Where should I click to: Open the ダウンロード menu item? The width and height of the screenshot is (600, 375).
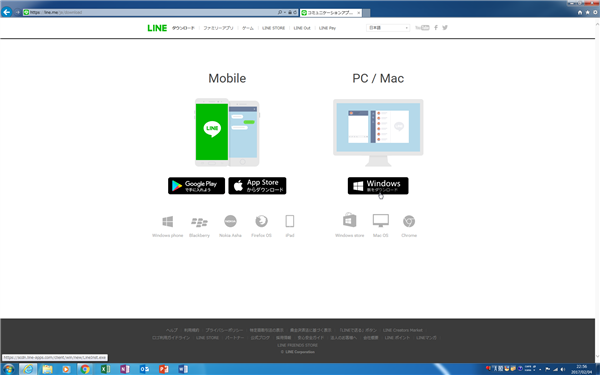(x=183, y=28)
